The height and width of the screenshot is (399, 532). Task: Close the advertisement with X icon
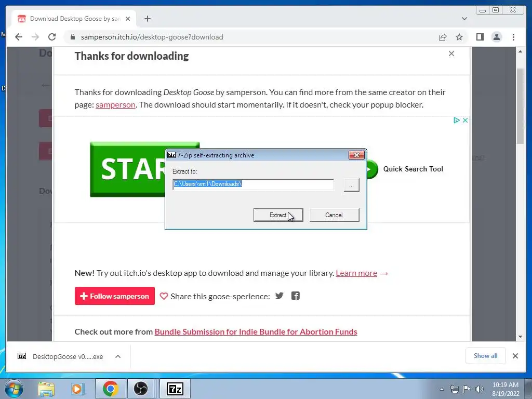[x=465, y=120]
